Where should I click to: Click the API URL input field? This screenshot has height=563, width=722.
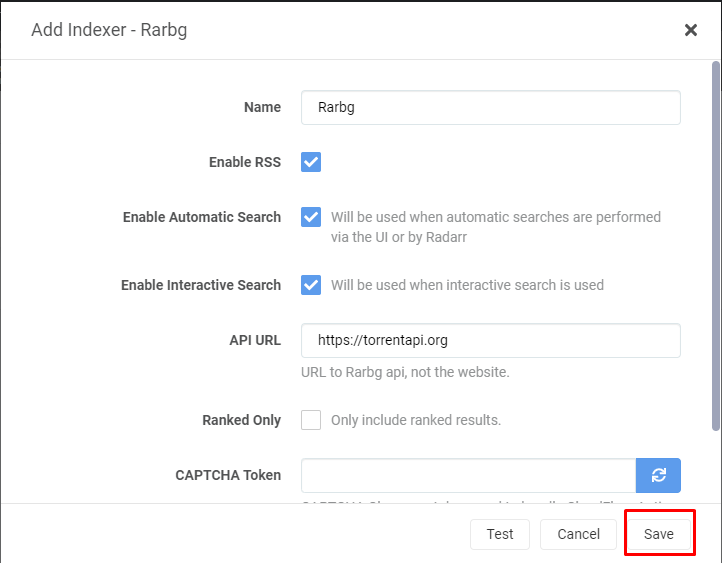pyautogui.click(x=491, y=340)
